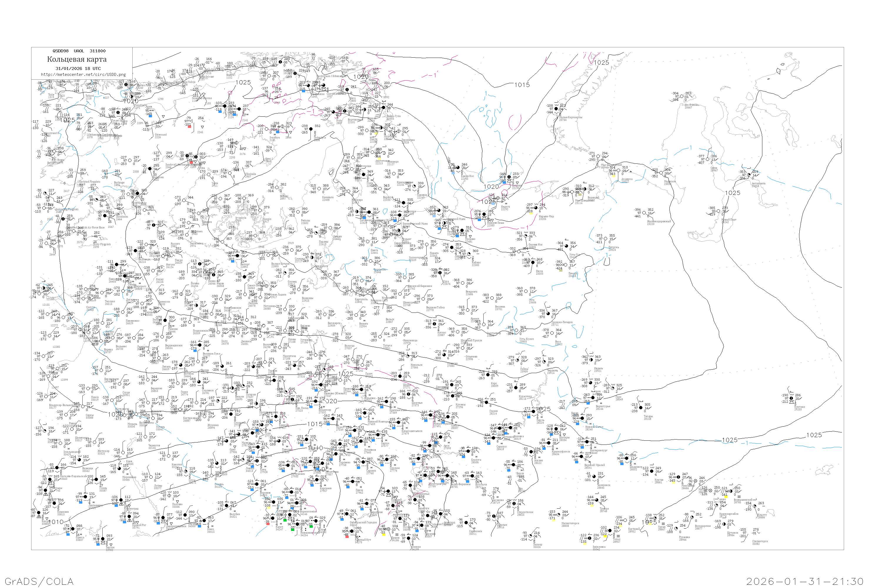The width and height of the screenshot is (882, 588).
Task: Click the 31/01/2026 18 UTC date text
Action: click(x=78, y=69)
